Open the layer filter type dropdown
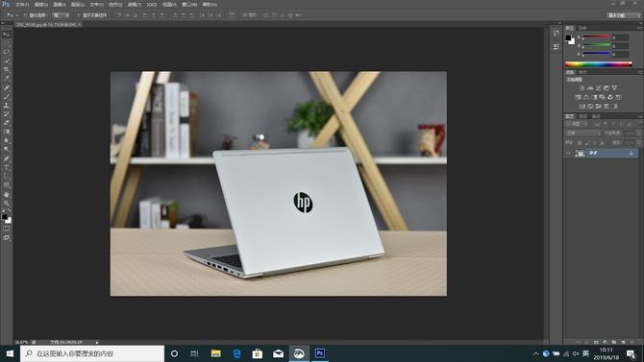This screenshot has height=362, width=644. 578,124
